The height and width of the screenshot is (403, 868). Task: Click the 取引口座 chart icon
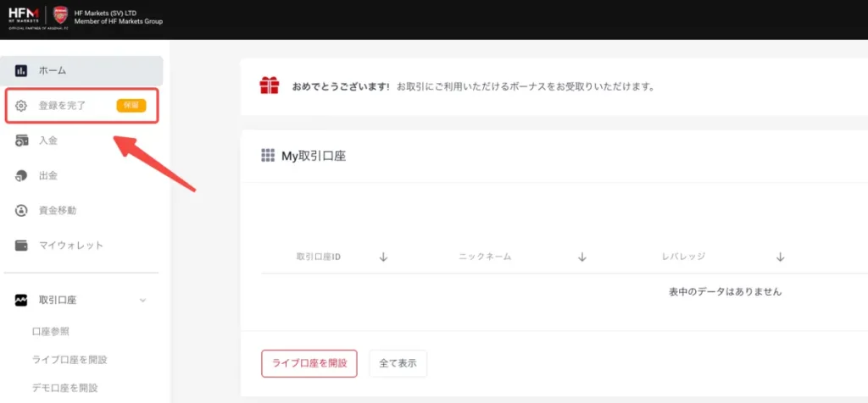21,301
